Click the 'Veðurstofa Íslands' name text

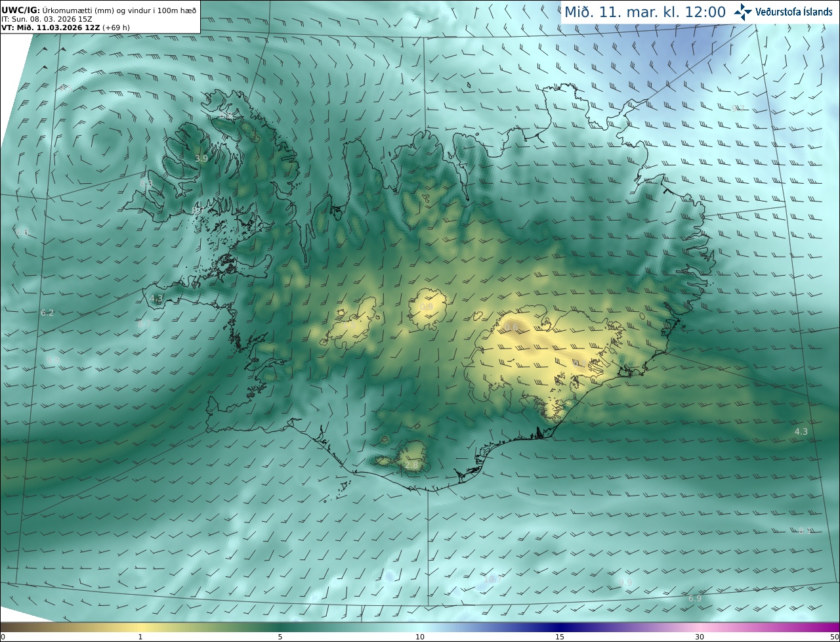(x=794, y=12)
